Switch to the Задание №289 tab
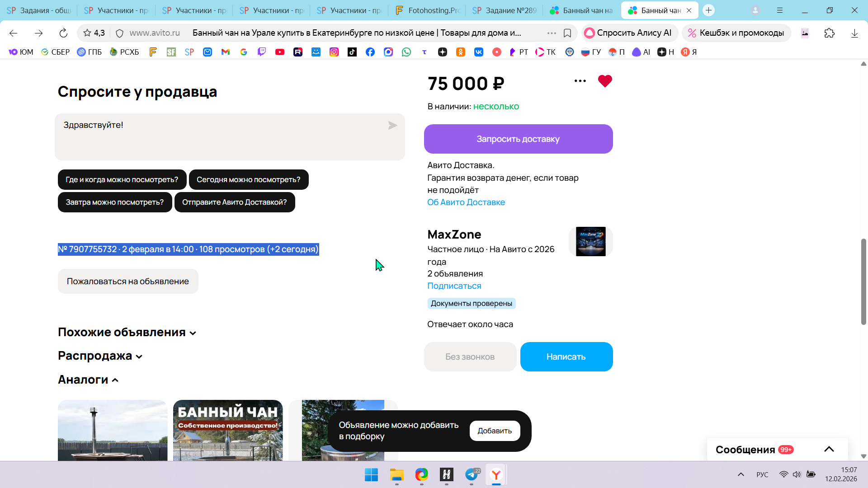Screen dimensions: 868x488 click(504, 10)
